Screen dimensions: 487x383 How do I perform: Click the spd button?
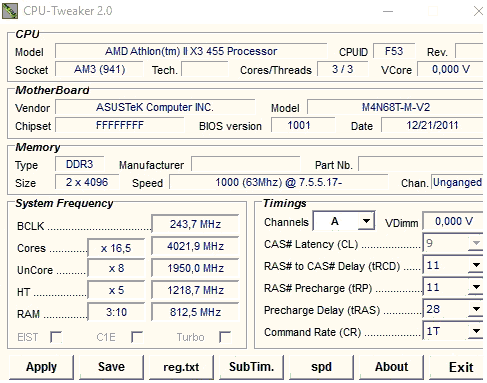click(321, 367)
